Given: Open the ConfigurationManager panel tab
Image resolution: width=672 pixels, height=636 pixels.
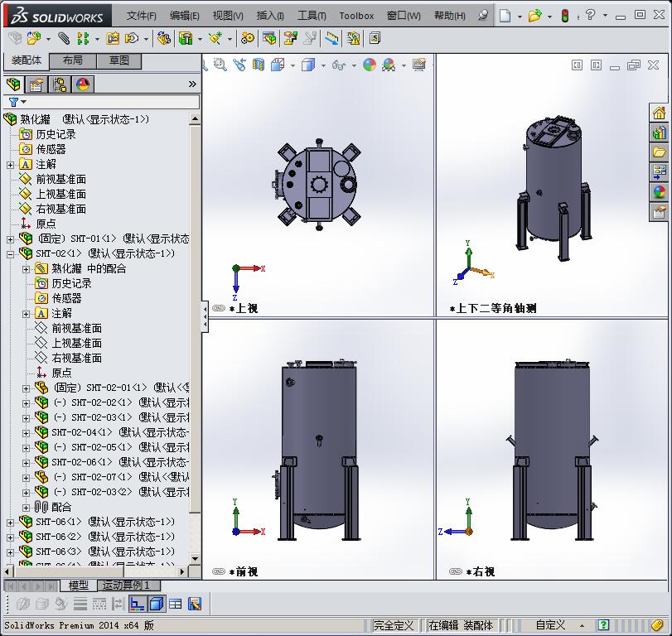Looking at the screenshot, I should tap(60, 84).
